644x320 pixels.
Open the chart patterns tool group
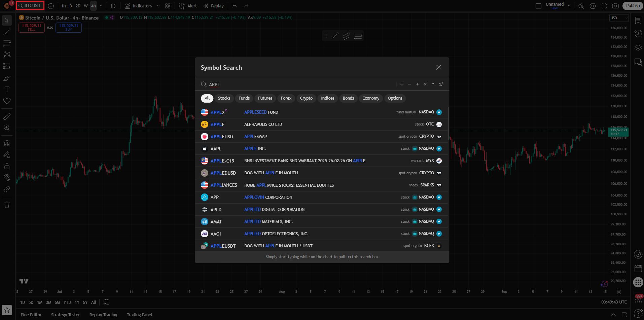7,55
